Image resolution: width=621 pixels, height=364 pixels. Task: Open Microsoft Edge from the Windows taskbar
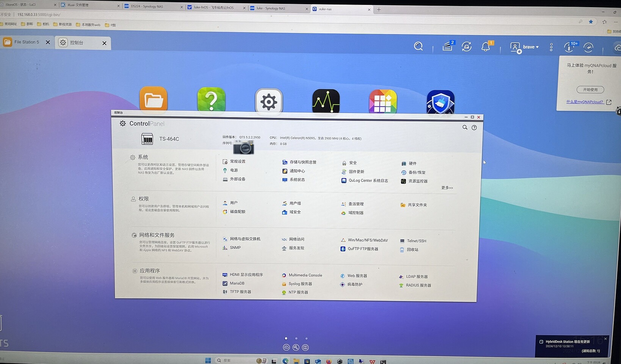tap(285, 361)
